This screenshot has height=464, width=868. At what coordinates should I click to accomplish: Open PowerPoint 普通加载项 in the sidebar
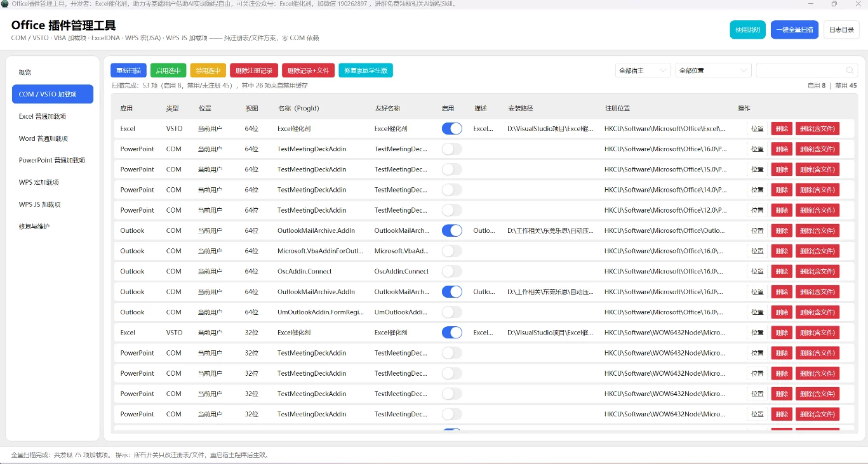[x=53, y=161]
